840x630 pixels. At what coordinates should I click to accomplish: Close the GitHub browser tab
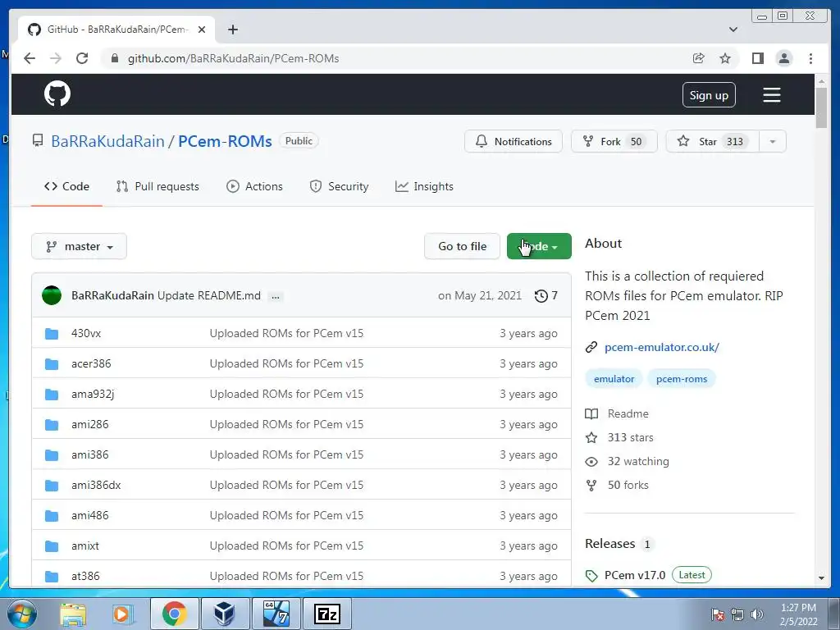(x=202, y=30)
